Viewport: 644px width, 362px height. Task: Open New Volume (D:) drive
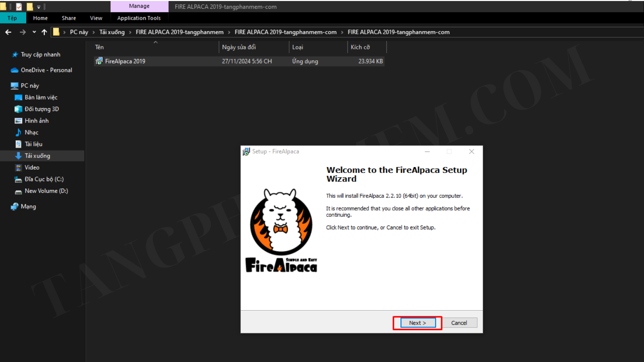point(46,191)
